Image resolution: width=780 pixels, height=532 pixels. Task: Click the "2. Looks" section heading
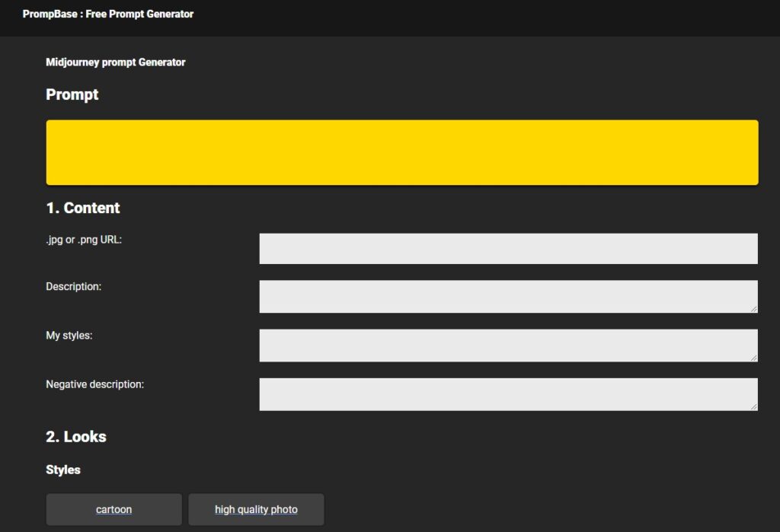coord(76,437)
